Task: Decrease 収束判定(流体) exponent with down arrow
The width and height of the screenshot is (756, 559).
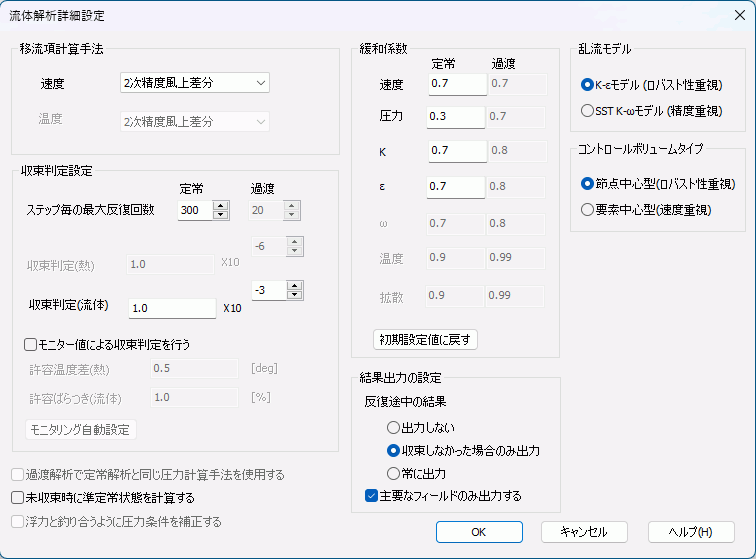Action: (x=294, y=294)
